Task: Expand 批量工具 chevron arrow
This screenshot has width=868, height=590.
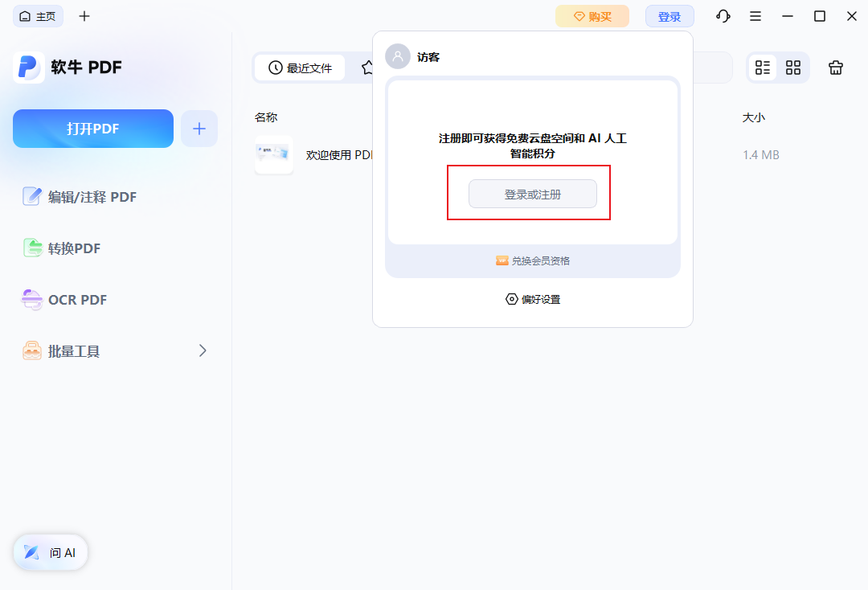Action: 203,350
